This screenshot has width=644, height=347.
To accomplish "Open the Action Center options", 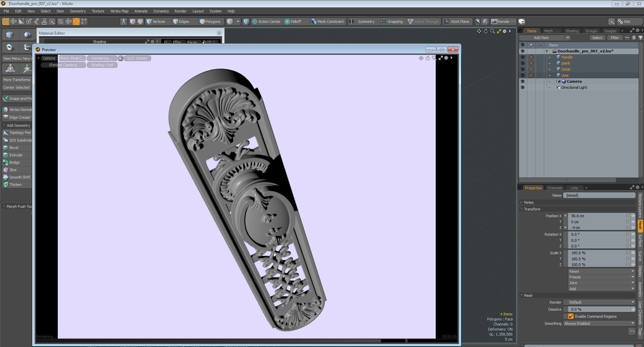I will pyautogui.click(x=266, y=22).
